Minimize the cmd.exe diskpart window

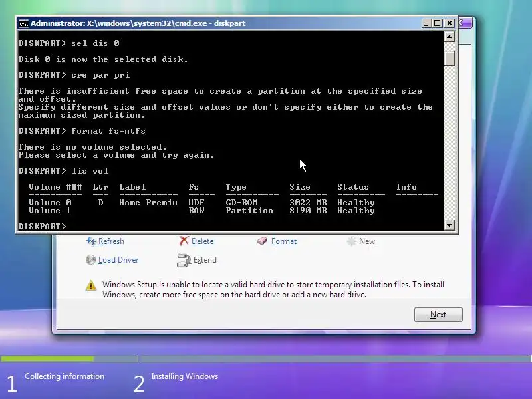pos(426,23)
